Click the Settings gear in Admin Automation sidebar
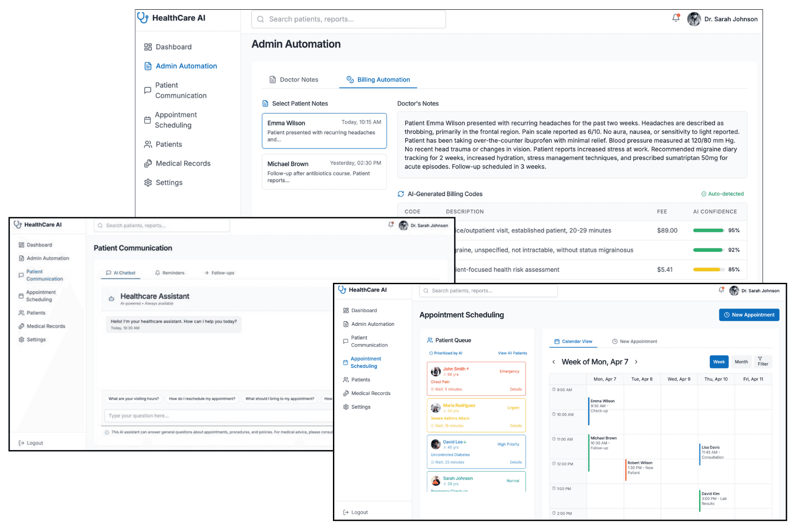798x532 pixels. pyautogui.click(x=148, y=183)
